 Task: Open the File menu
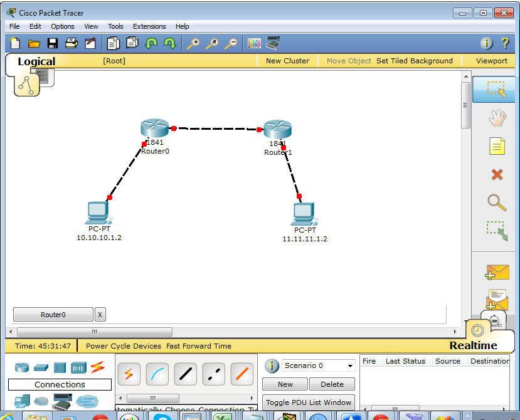coord(14,26)
